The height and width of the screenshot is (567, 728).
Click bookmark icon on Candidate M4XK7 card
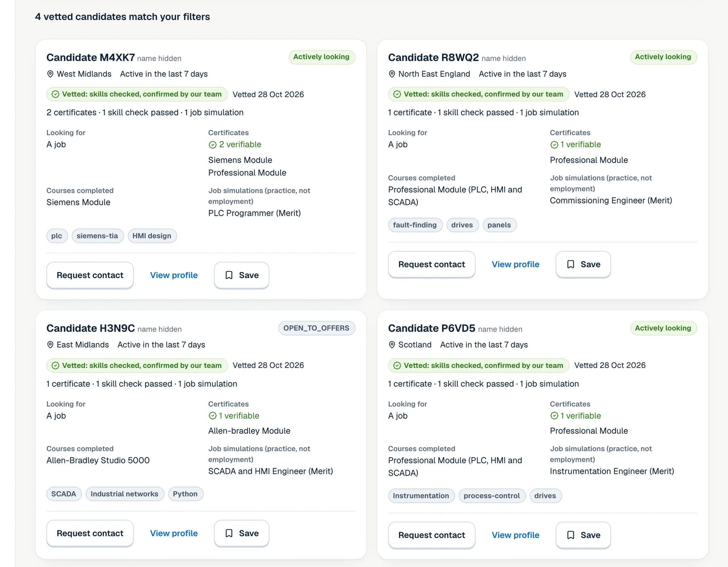(x=229, y=275)
